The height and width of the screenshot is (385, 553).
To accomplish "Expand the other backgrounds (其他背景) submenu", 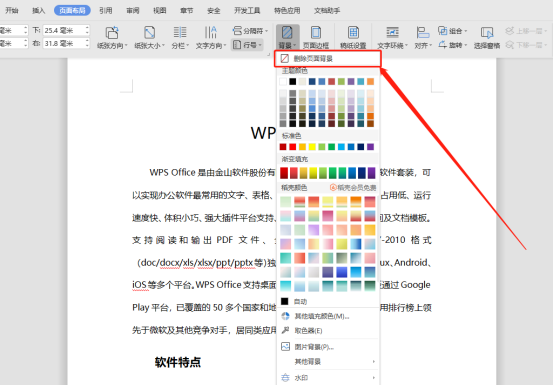I will [328, 362].
